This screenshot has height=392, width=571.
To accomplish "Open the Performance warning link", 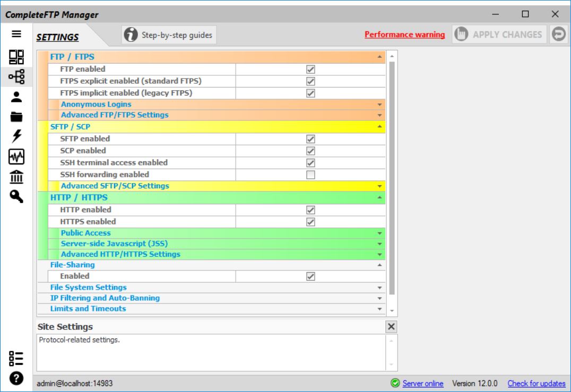I will 404,34.
